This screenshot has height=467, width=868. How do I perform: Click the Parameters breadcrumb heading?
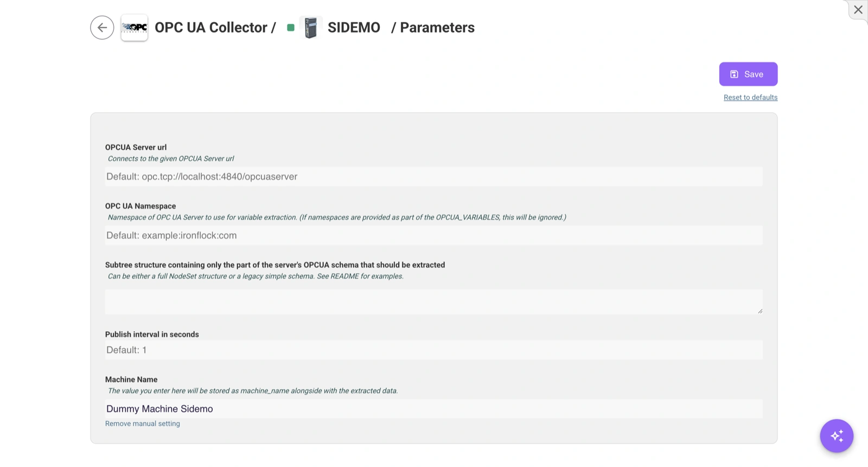[x=437, y=28]
